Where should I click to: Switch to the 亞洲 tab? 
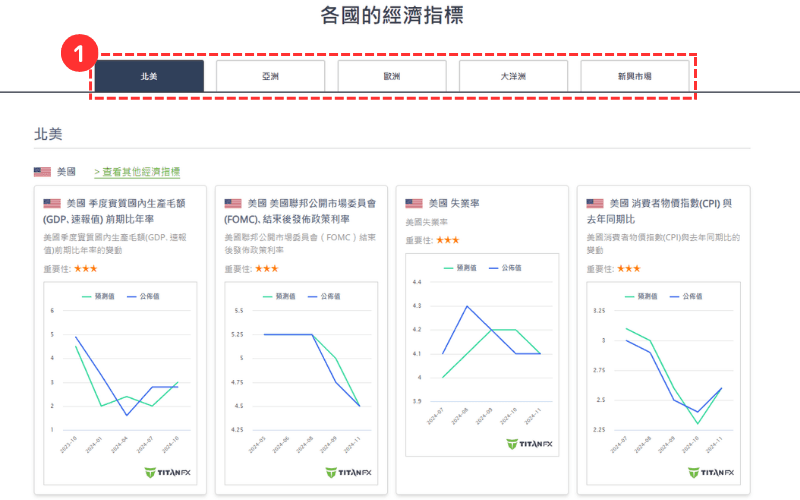(x=271, y=76)
